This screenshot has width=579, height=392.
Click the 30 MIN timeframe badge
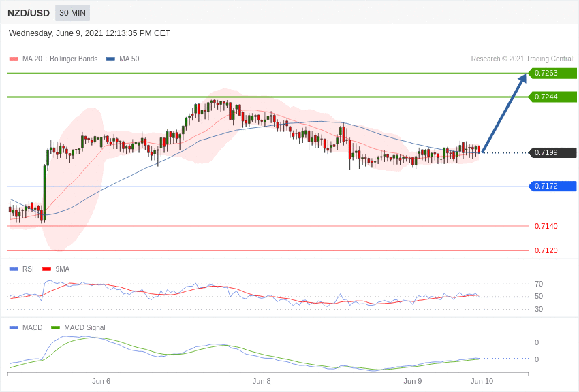(72, 13)
